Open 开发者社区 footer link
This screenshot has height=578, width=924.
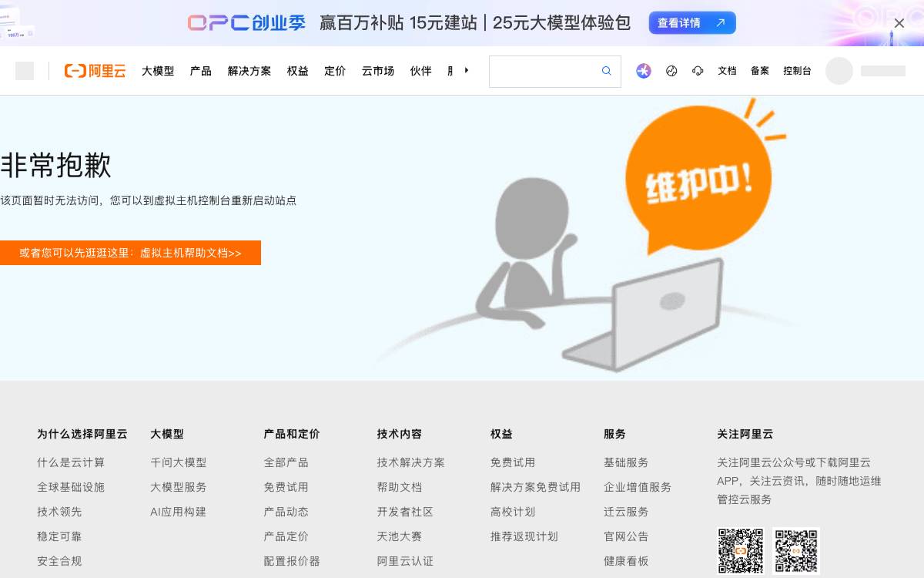point(405,512)
